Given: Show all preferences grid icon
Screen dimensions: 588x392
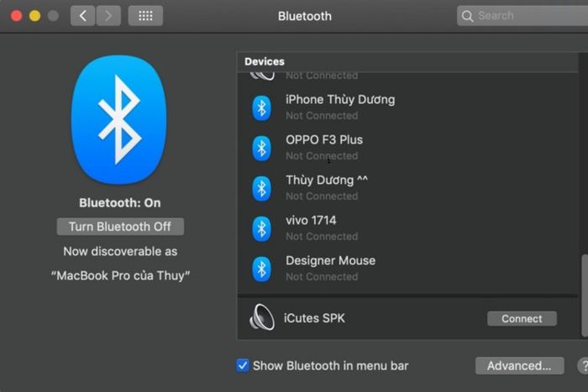Looking at the screenshot, I should pyautogui.click(x=145, y=16).
